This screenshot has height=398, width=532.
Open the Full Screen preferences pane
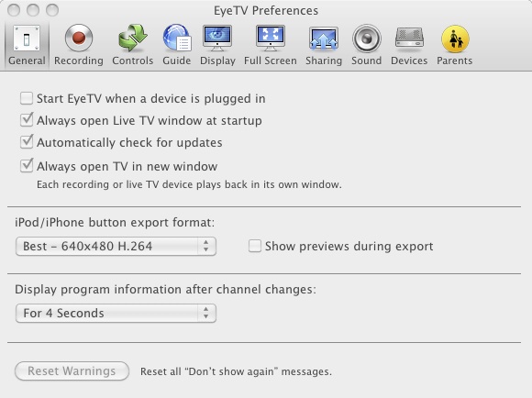[x=271, y=46]
